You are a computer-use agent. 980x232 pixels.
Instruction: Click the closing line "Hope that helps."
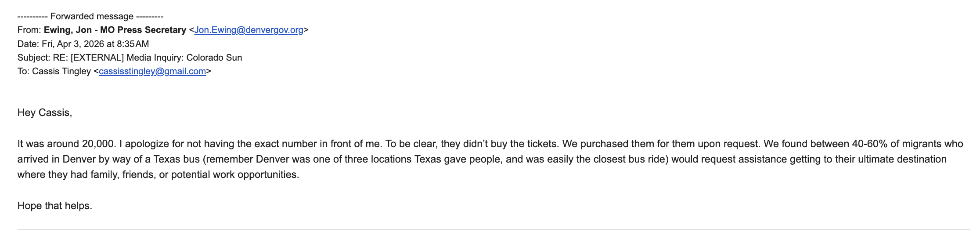[x=54, y=206]
